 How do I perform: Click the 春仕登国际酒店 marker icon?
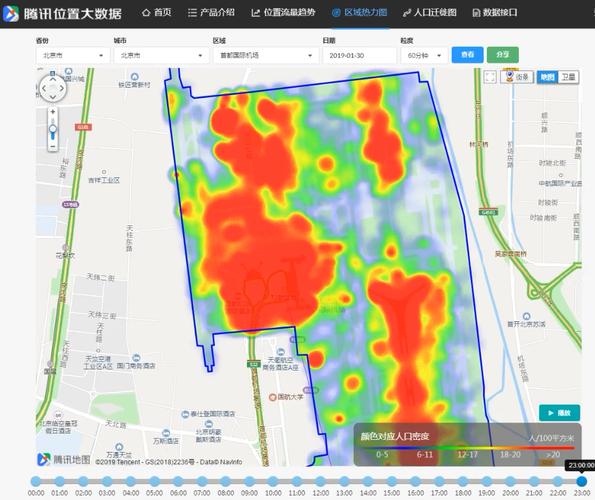185,414
